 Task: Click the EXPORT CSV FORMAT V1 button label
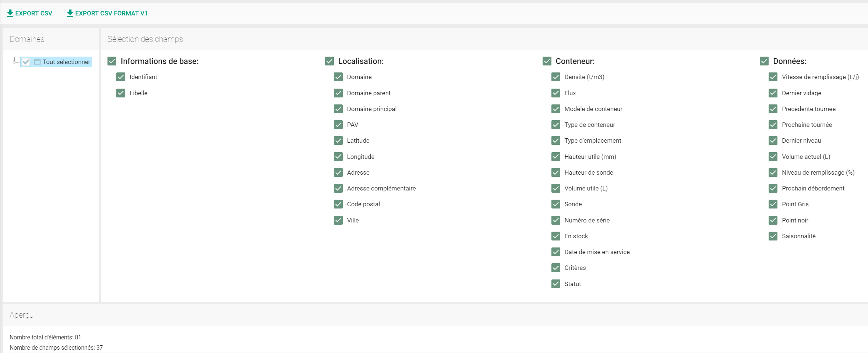point(111,13)
